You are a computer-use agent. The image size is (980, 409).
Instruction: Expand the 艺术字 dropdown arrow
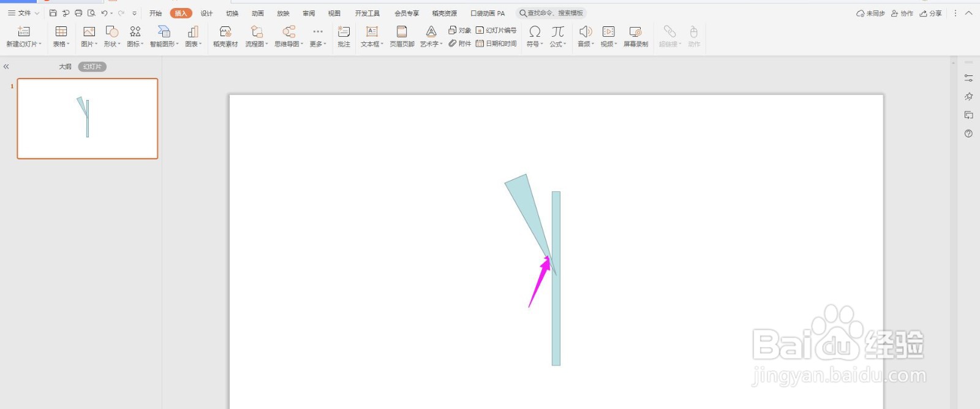point(441,44)
